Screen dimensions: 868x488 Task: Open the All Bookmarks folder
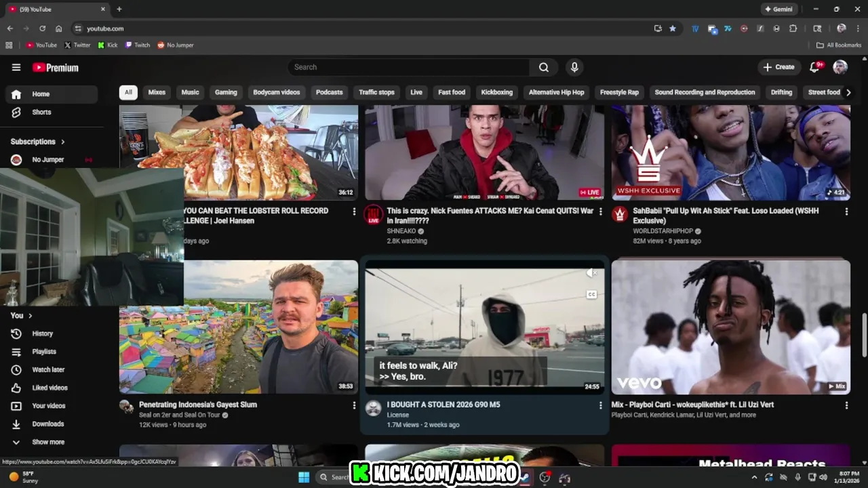click(x=839, y=45)
